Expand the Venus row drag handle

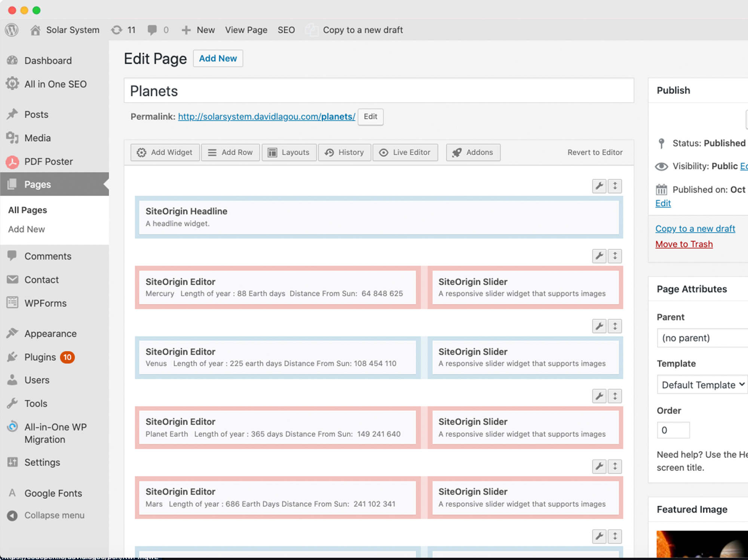coord(614,326)
